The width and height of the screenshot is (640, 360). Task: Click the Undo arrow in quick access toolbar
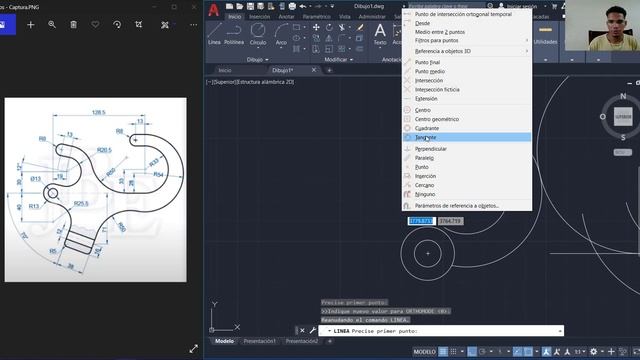click(x=302, y=6)
